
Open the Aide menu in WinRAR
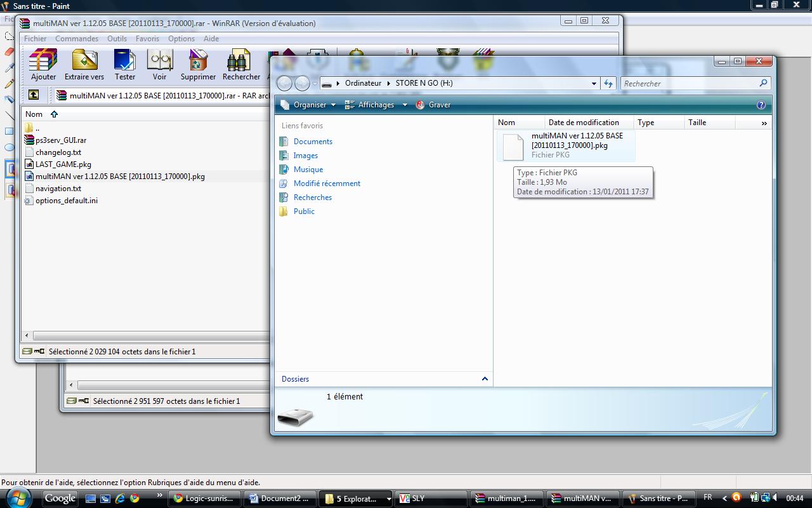pos(211,39)
